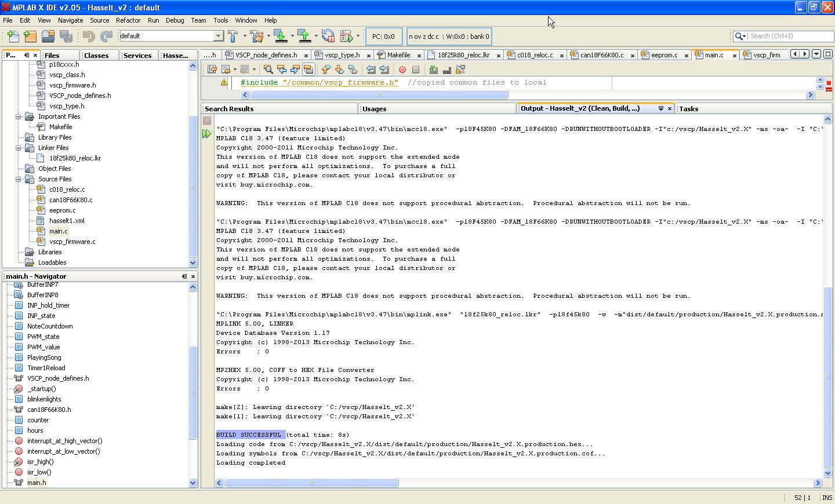Click the output window horizontal scrollbar thumb
835x504 pixels.
311,483
